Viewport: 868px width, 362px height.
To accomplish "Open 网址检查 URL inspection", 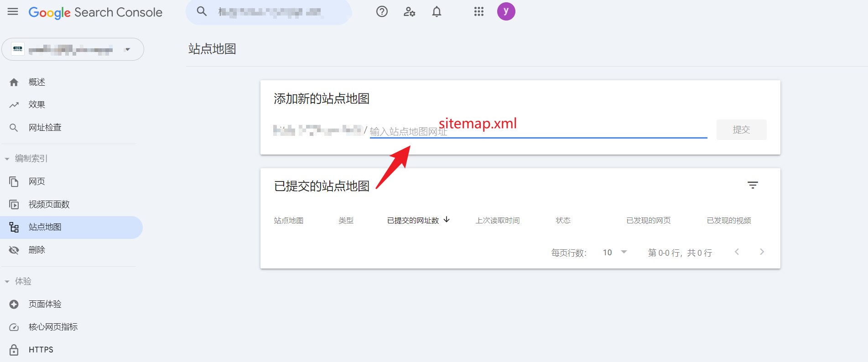I will pos(45,127).
